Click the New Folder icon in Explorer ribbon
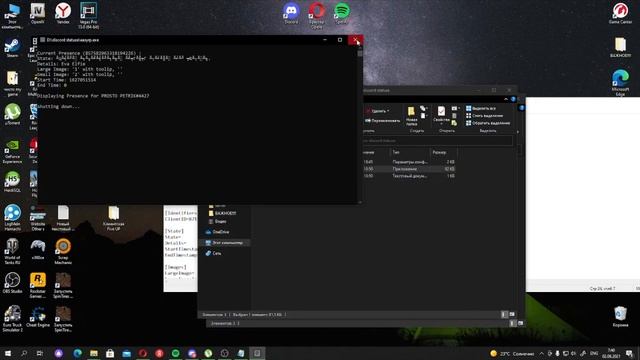640x360 pixels. [x=411, y=115]
